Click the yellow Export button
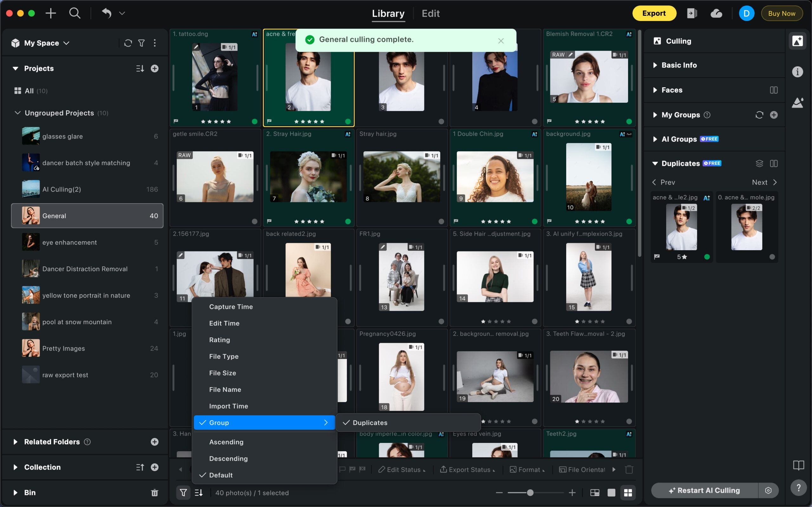This screenshot has width=812, height=507. point(654,13)
